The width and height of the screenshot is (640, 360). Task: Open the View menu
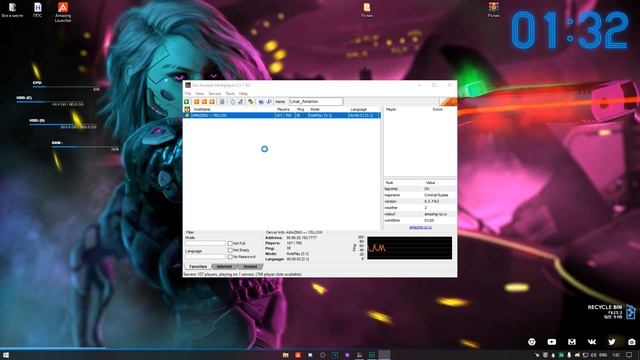coord(200,93)
